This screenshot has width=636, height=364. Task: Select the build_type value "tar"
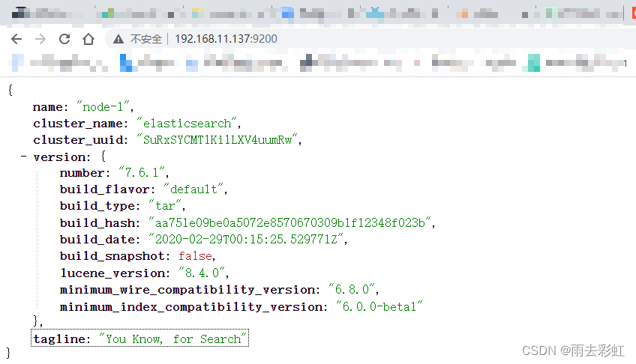pos(165,206)
